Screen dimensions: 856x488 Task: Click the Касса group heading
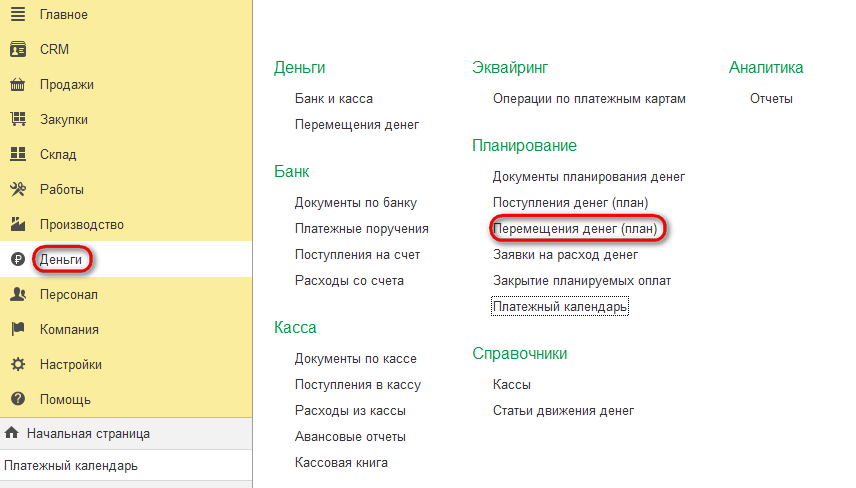pos(295,328)
